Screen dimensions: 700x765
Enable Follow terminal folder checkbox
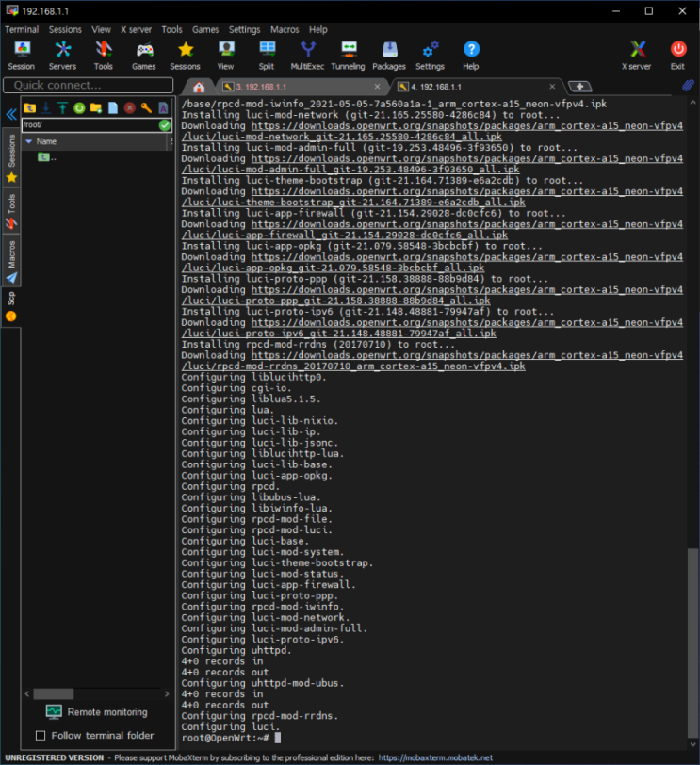click(41, 736)
